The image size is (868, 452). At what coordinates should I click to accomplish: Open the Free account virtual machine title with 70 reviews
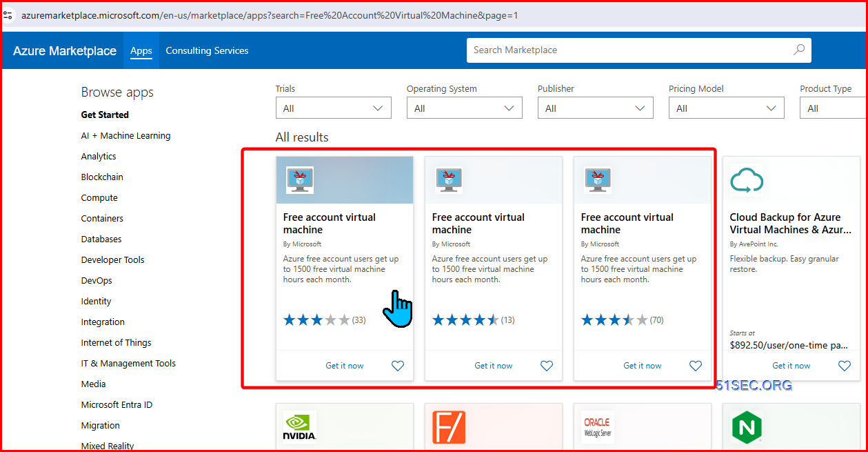pos(627,223)
